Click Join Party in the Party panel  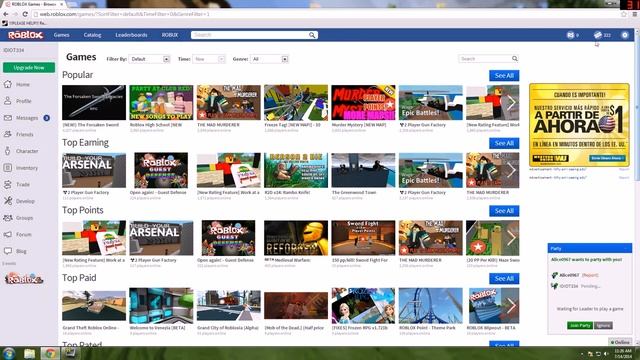(580, 325)
